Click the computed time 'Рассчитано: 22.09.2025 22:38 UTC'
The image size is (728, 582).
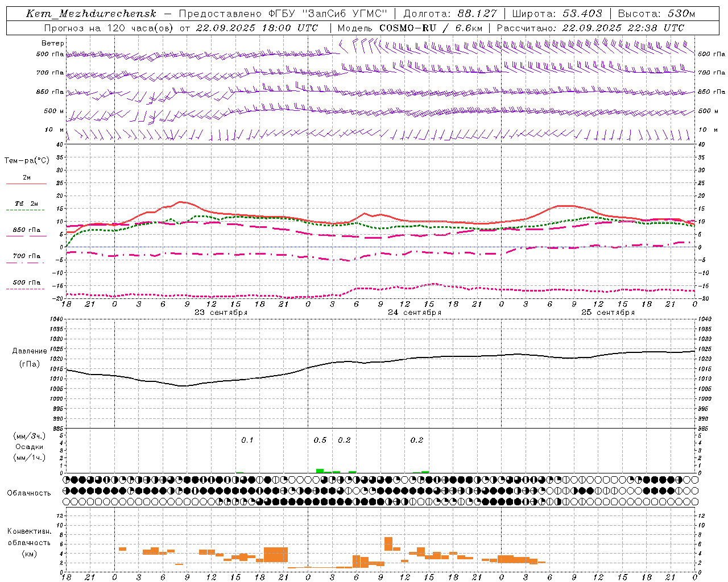tap(590, 28)
